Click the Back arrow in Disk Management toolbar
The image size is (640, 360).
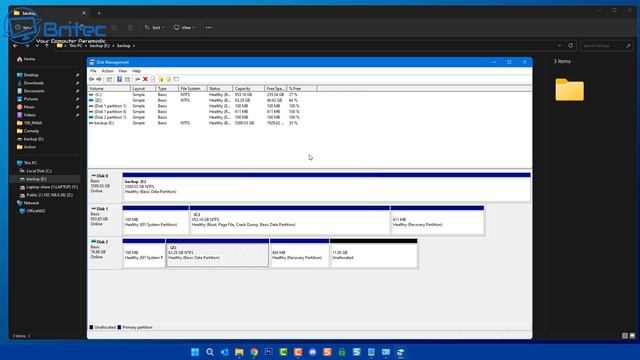92,79
